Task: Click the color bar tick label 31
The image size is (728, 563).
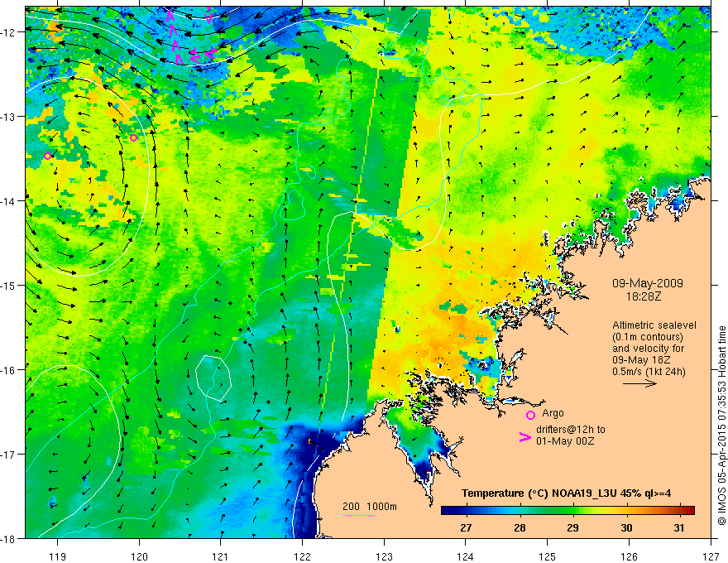Action: [679, 527]
